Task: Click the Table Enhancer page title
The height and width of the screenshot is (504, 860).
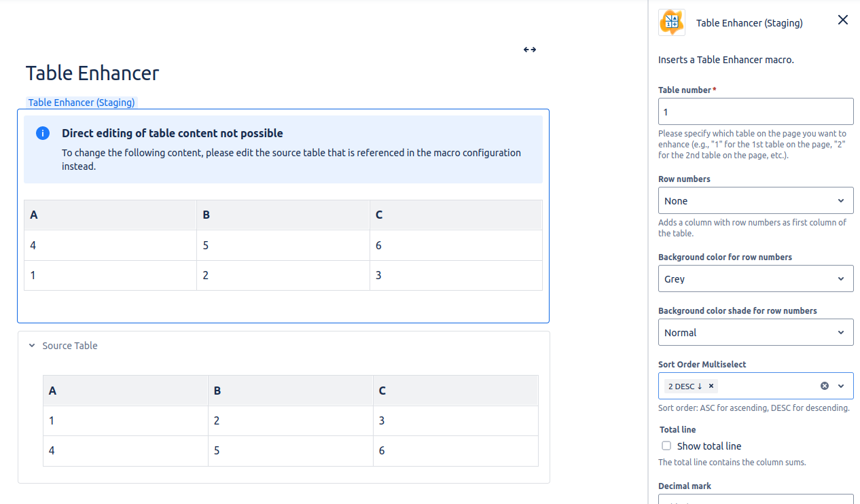Action: coord(92,73)
